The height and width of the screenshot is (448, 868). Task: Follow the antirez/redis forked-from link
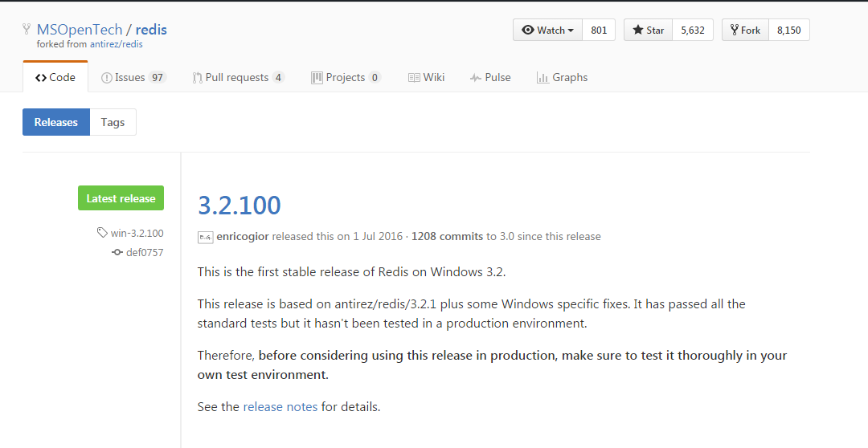(117, 44)
